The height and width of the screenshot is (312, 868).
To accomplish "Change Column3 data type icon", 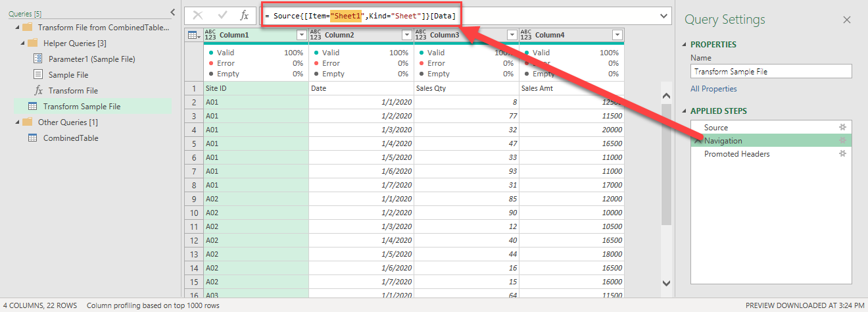I will (421, 35).
